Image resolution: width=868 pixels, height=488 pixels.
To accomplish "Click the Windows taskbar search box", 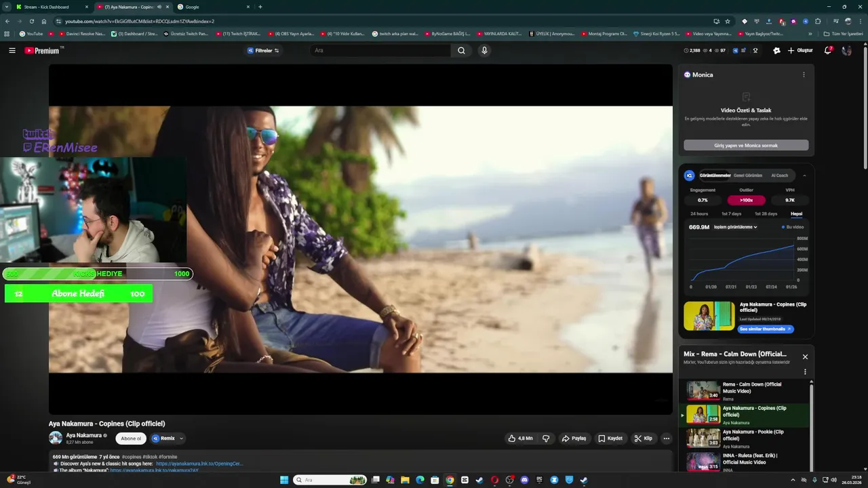I will (330, 480).
